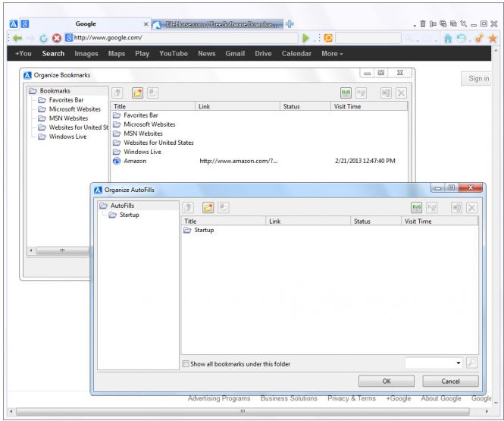Select Amazon bookmark in Organize Bookmarks list
The height and width of the screenshot is (421, 504).
(260, 161)
